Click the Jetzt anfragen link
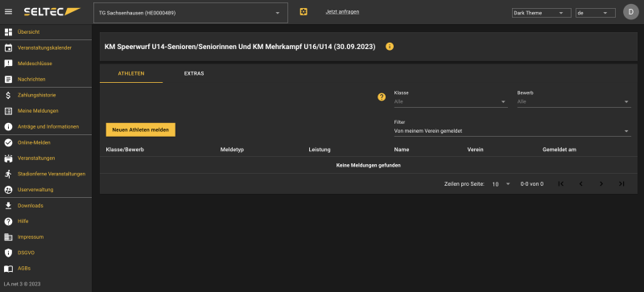This screenshot has height=292, width=644. pos(342,12)
